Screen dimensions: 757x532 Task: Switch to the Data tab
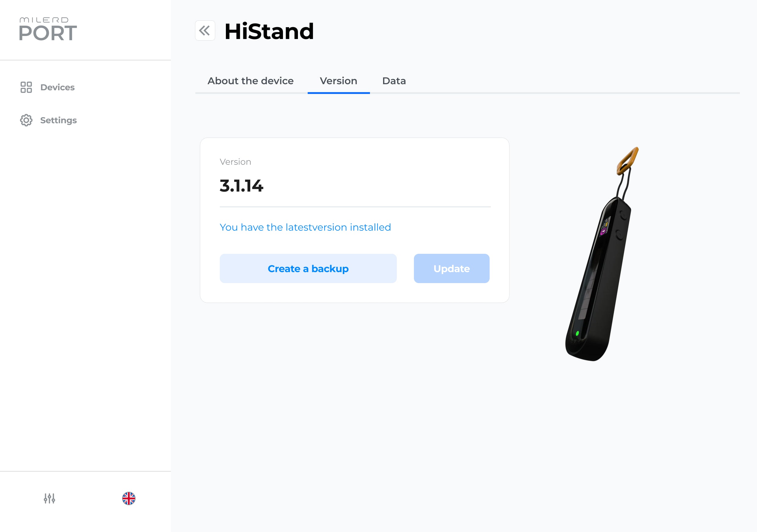tap(394, 81)
